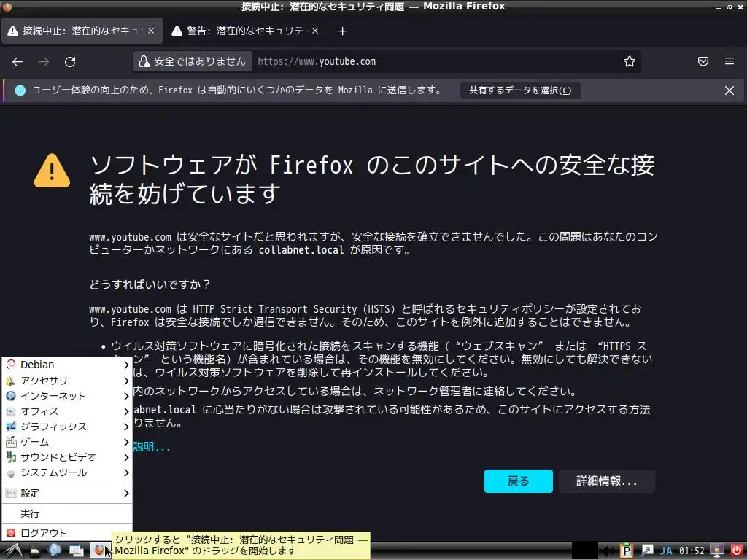Open the サウンドとビデオ menu category

point(67,457)
